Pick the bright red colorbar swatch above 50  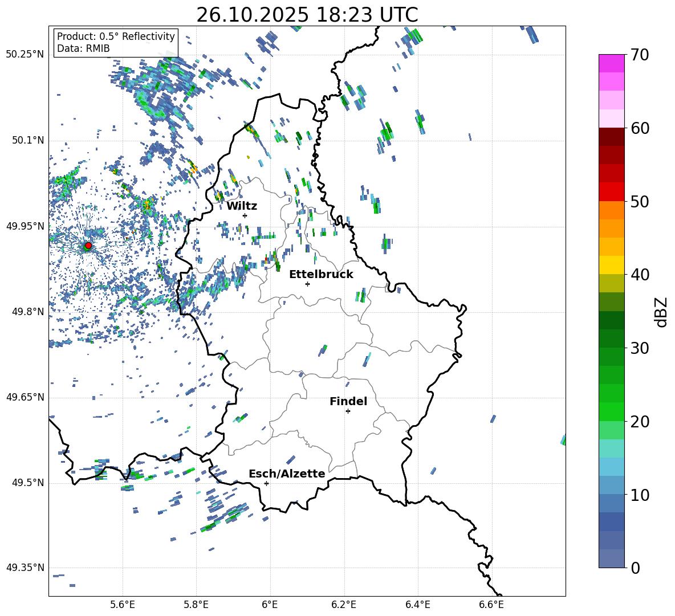coord(612,191)
